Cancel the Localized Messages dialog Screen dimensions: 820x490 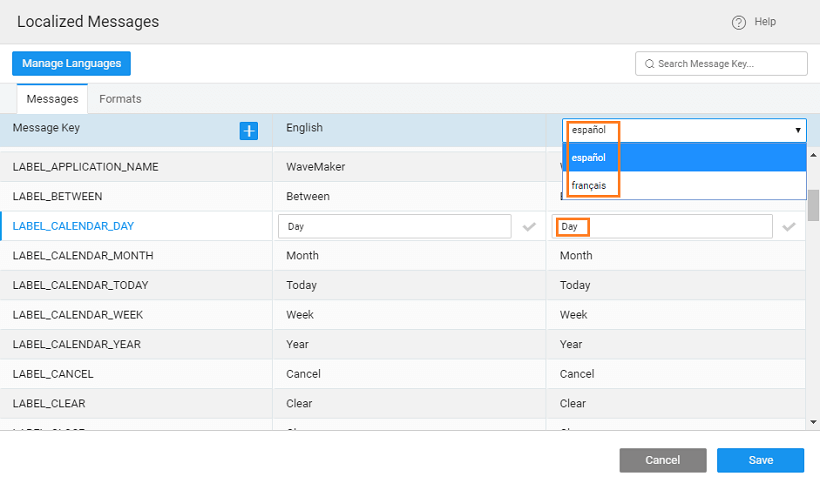tap(662, 460)
